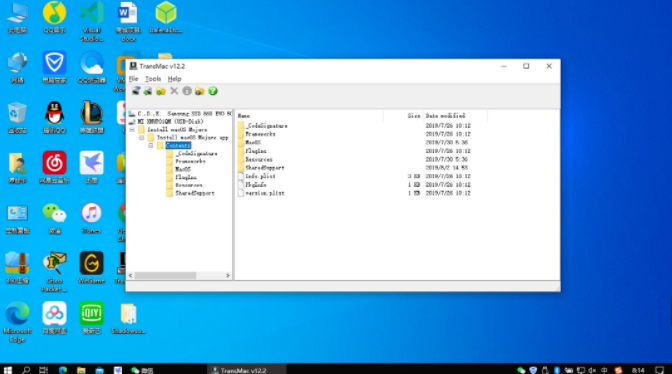Select the Baidu Netdisk desktop icon

[54, 318]
